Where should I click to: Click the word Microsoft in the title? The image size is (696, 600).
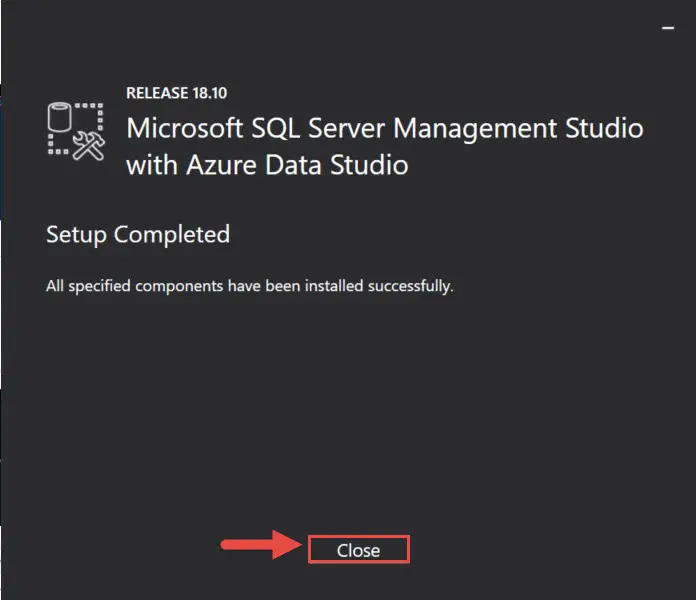(x=185, y=128)
